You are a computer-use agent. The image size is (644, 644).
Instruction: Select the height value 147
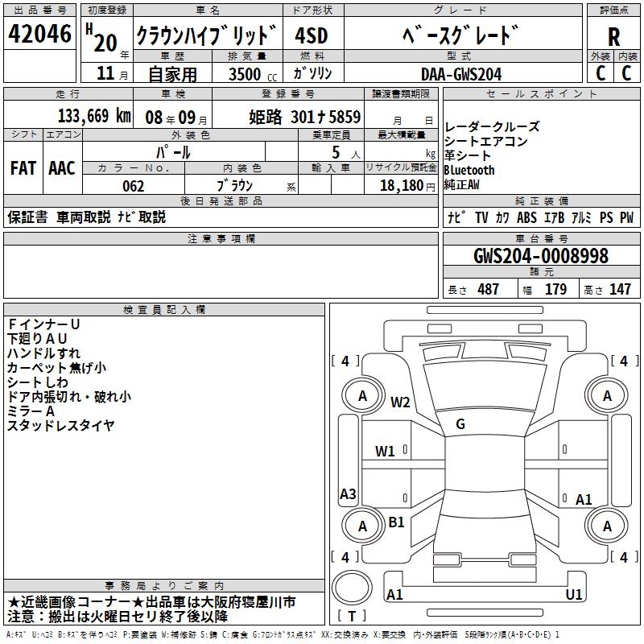click(620, 289)
